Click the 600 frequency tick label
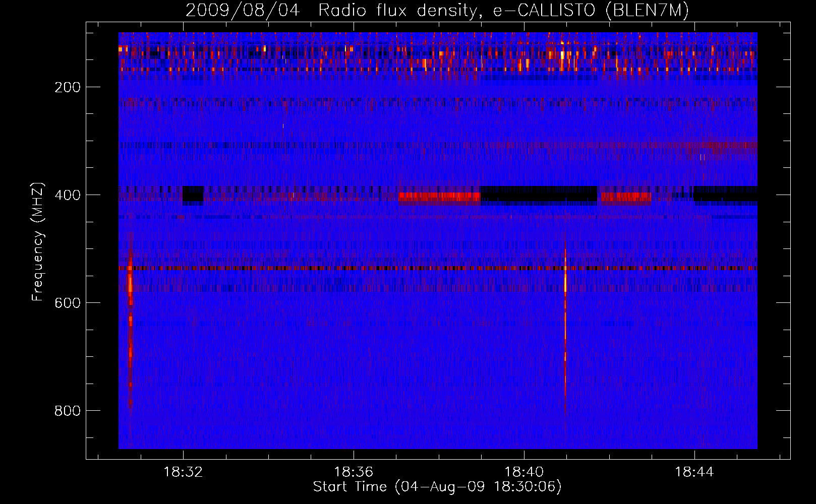Viewport: 816px width, 504px height. point(68,303)
